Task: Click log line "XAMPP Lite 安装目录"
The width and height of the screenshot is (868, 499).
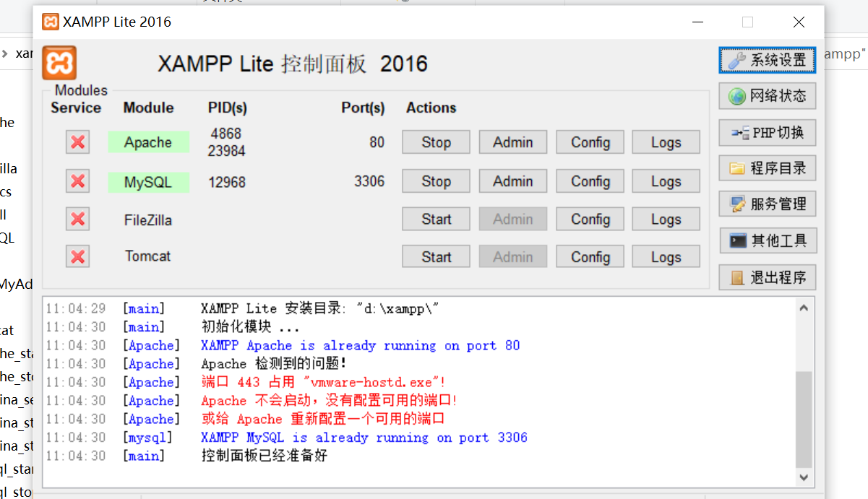Action: (320, 308)
